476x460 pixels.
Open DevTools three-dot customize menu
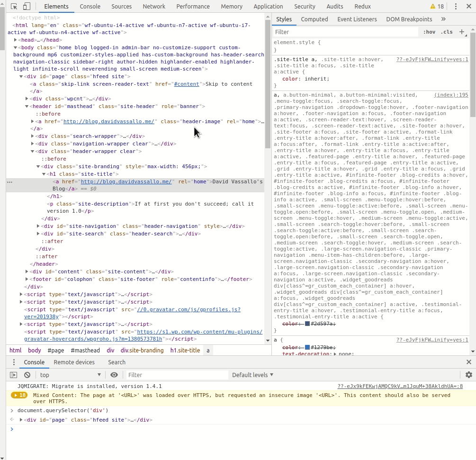point(456,7)
